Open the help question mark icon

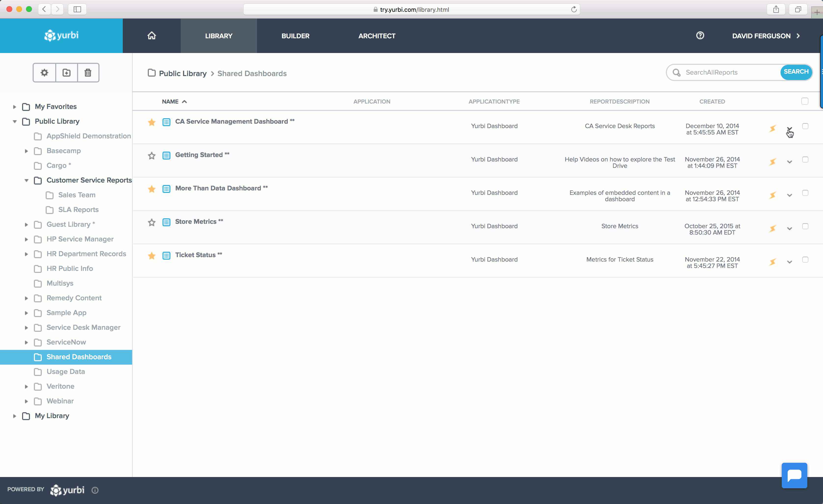700,35
